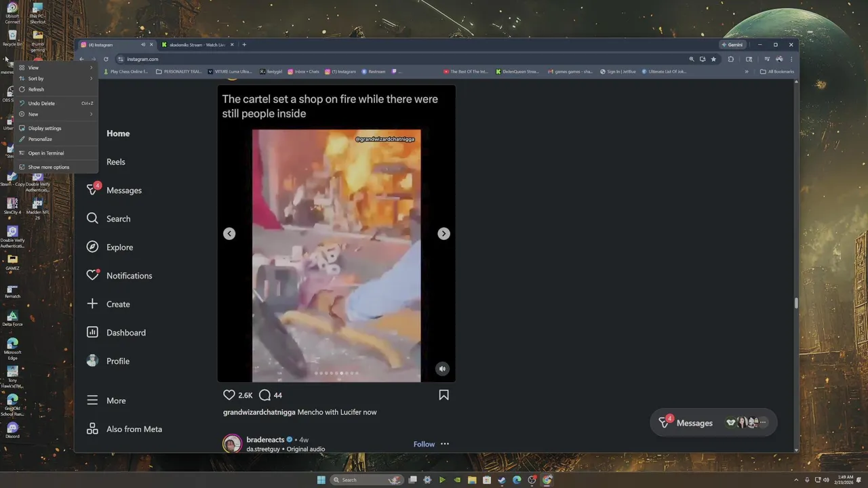This screenshot has height=488, width=868.
Task: Follow bradereacts
Action: pos(424,444)
